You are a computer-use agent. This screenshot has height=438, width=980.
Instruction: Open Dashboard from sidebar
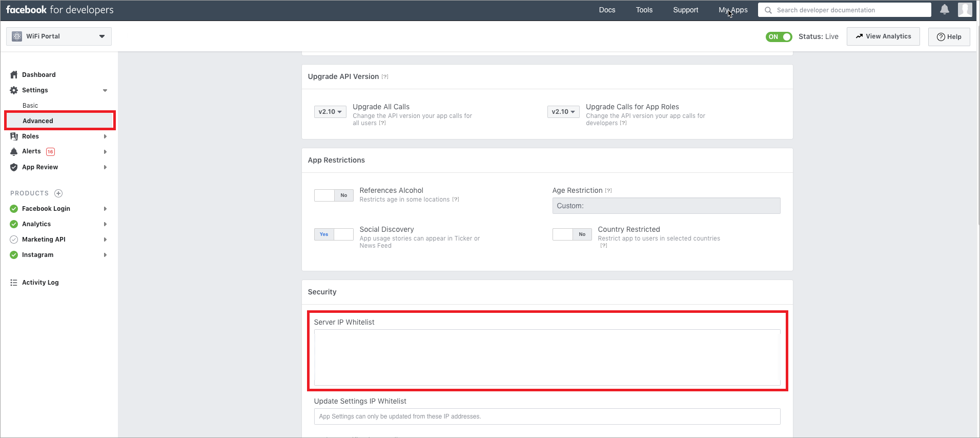coord(39,75)
